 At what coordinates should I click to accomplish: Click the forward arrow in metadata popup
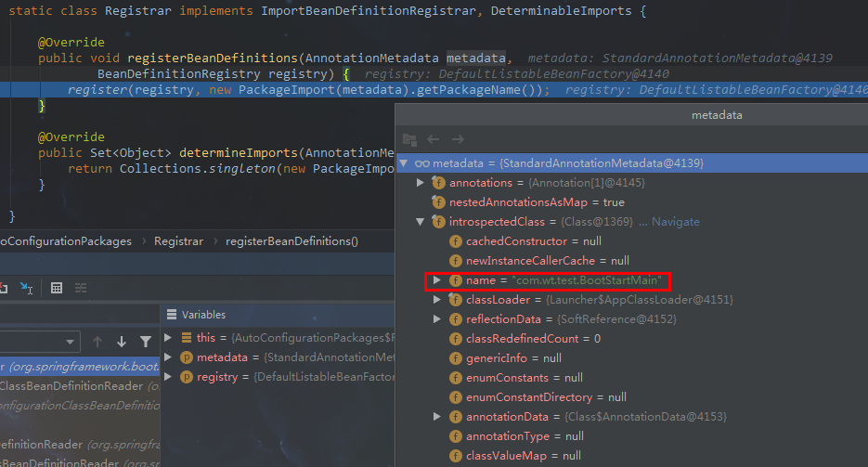pyautogui.click(x=458, y=139)
